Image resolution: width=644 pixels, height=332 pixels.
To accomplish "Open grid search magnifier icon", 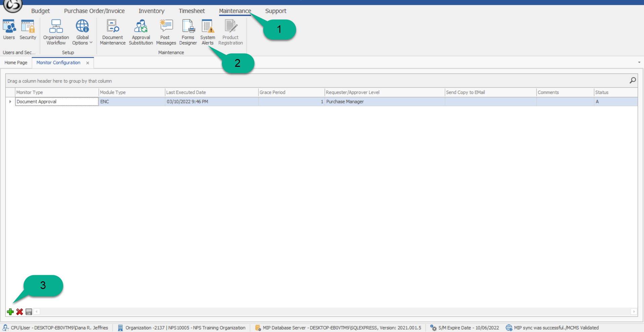I will [x=633, y=81].
